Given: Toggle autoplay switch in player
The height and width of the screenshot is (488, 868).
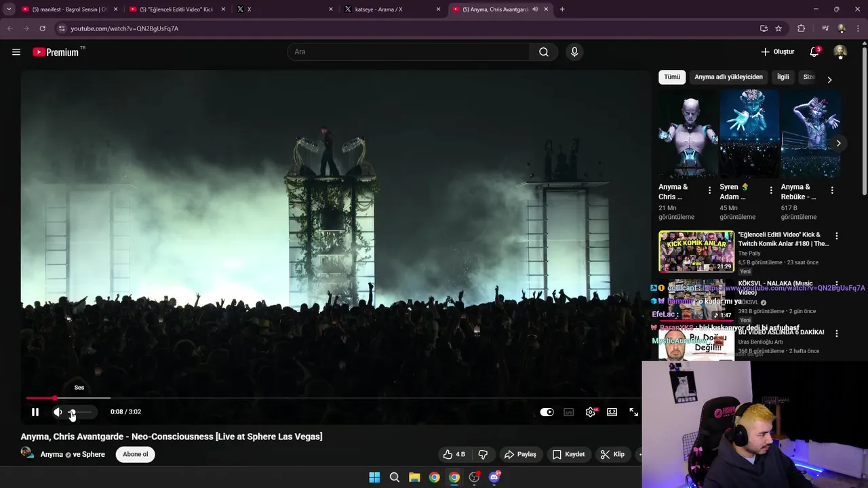Looking at the screenshot, I should click(547, 411).
